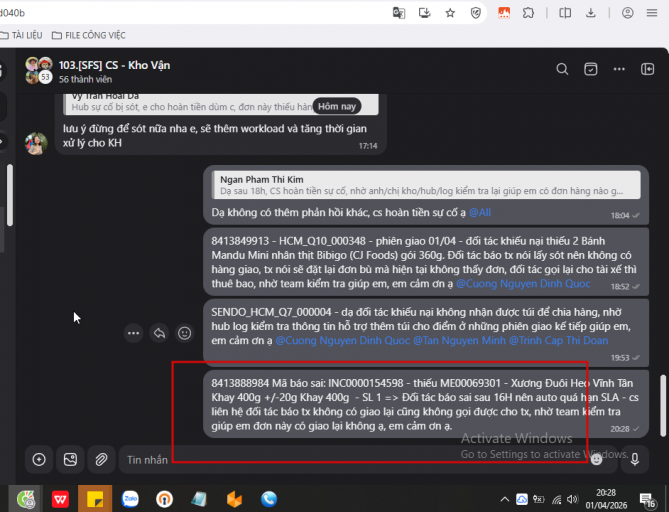Open sender avatar next to lưu ý message
669x512 pixels.
36,143
